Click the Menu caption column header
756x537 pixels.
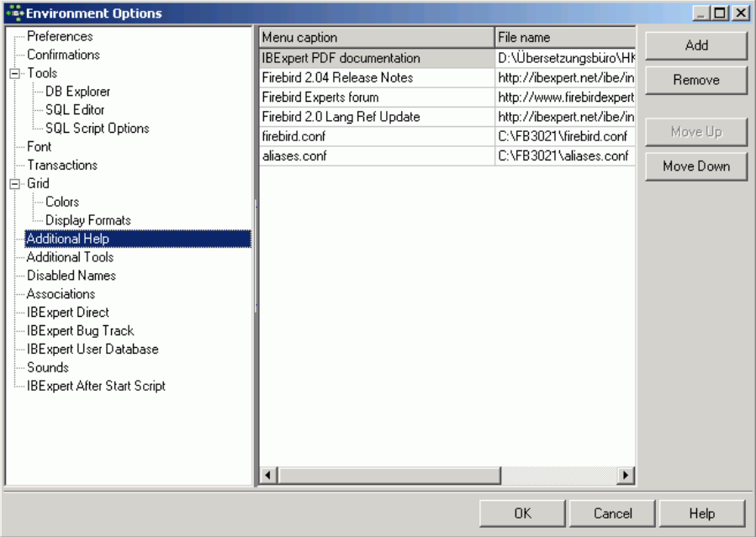coord(376,38)
